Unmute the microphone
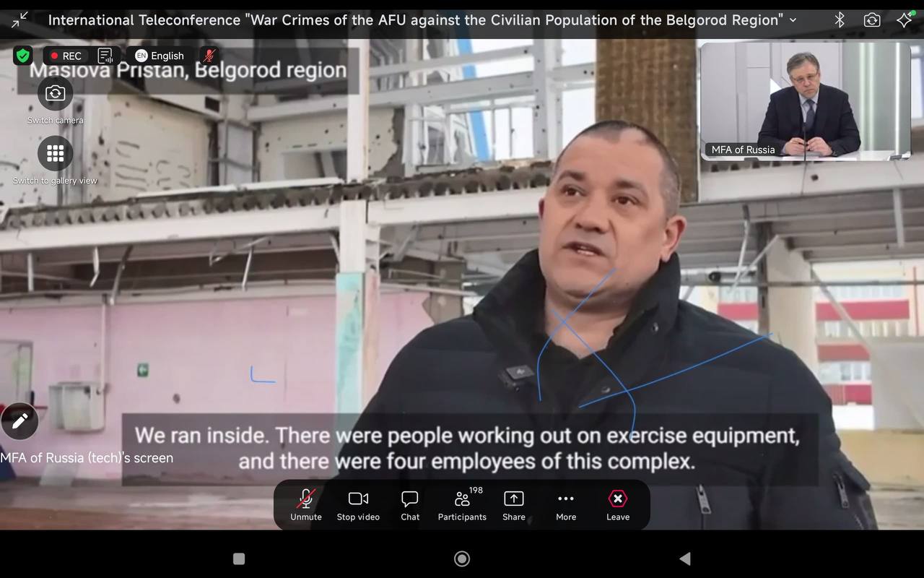The image size is (924, 578). (x=306, y=505)
